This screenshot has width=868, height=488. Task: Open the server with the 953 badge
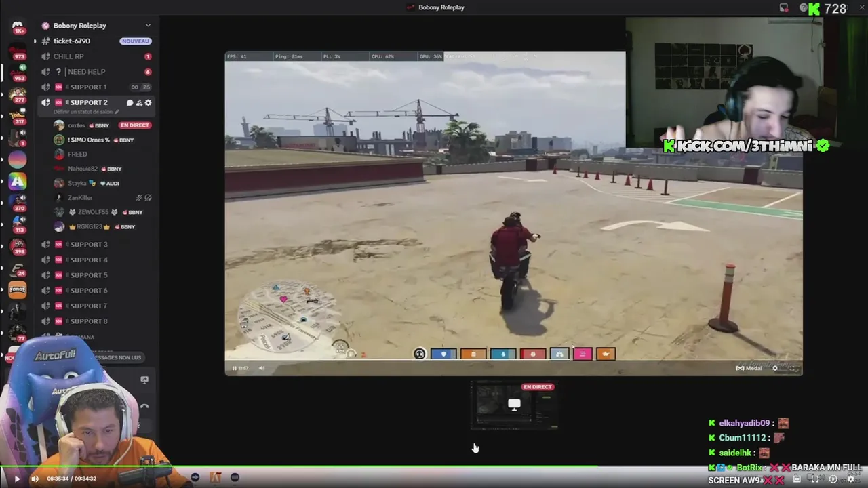(x=18, y=72)
